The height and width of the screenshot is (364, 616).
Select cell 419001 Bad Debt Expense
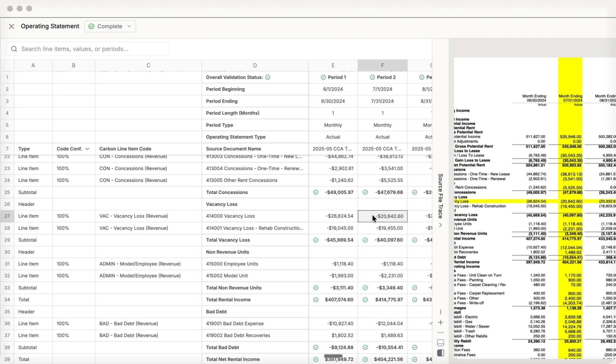[255, 323]
